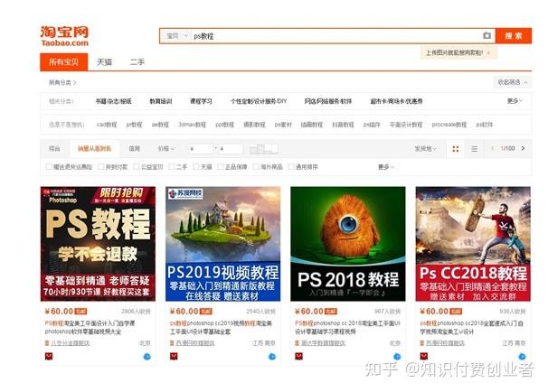Open title link under PS2019视频教程 image
Screen dimensions: 548x392
pyautogui.click(x=221, y=328)
